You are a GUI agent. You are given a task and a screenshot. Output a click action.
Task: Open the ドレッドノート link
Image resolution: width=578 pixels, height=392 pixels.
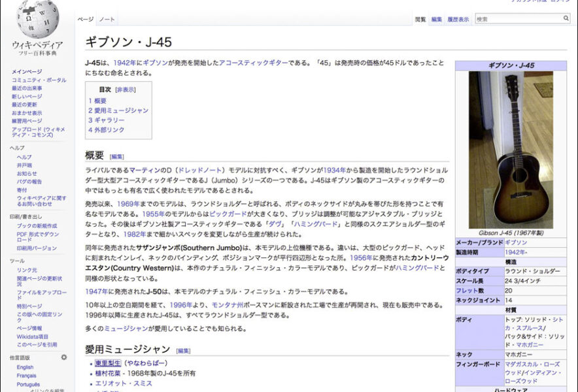coord(200,171)
